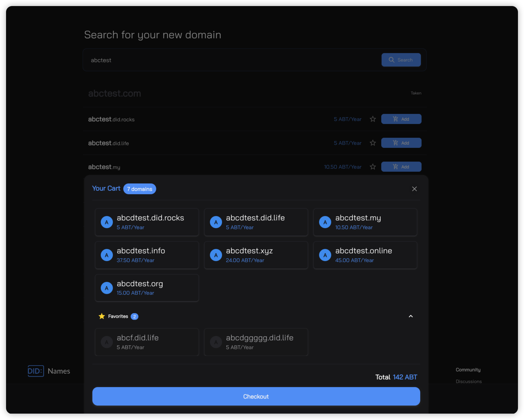Toggle favorite star for abctest.did.life

coord(373,143)
